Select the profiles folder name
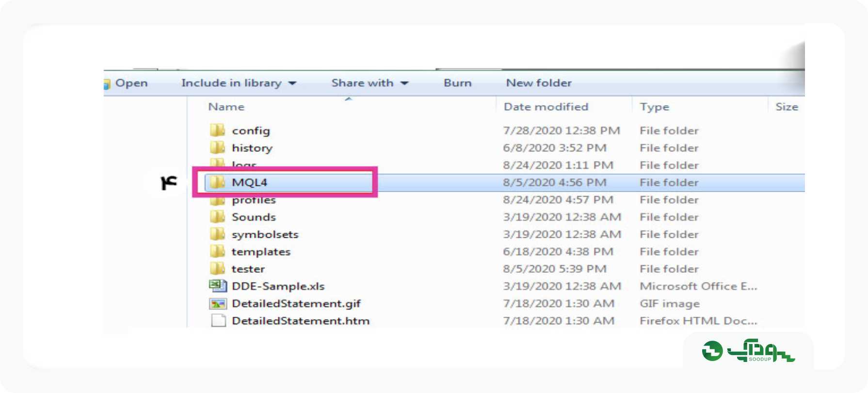The image size is (868, 393). tap(254, 200)
